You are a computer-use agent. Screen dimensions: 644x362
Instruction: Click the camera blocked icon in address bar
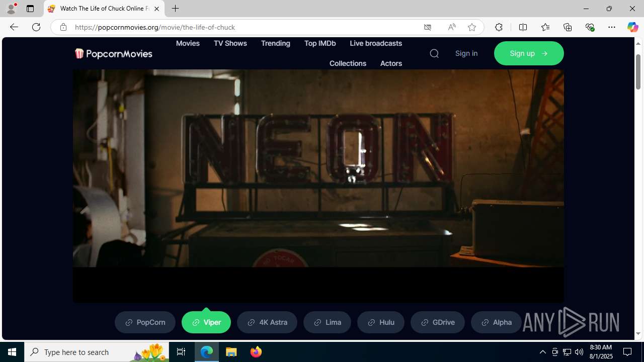(428, 27)
